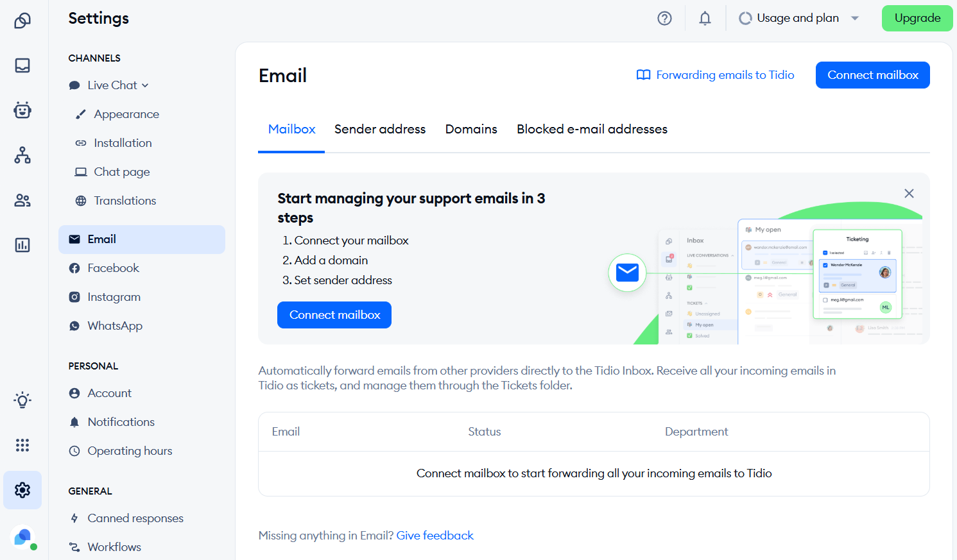Click the Give feedback link
This screenshot has height=560, width=957.
[435, 536]
